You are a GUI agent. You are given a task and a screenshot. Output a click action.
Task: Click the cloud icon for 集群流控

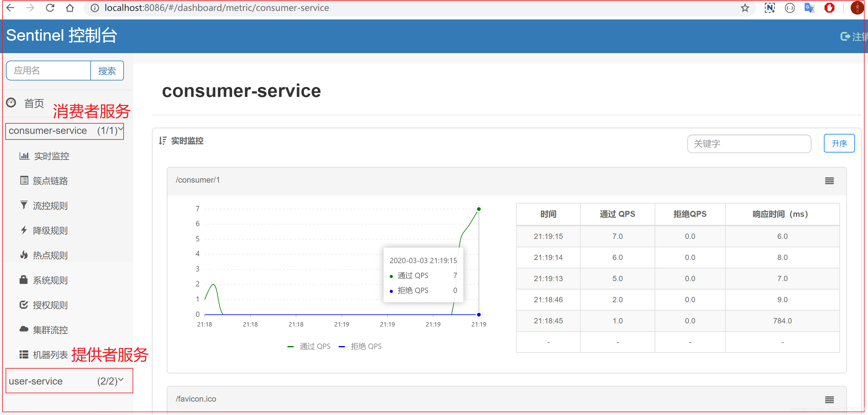coord(24,329)
